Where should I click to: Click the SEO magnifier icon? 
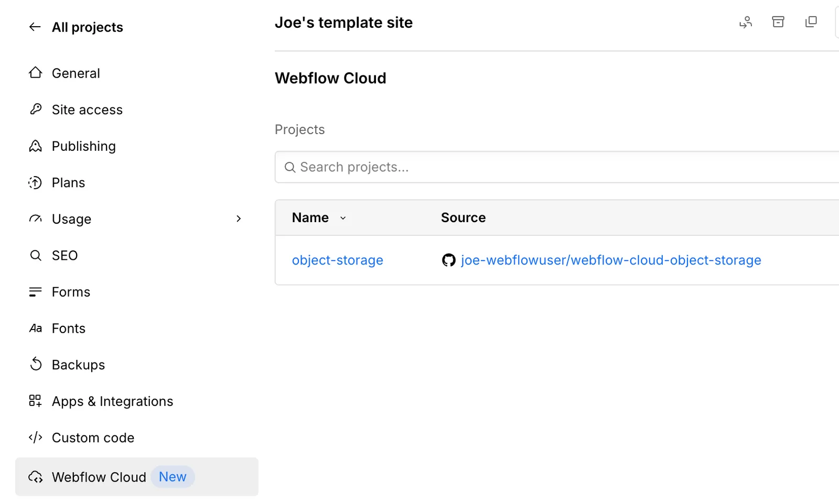(x=35, y=255)
